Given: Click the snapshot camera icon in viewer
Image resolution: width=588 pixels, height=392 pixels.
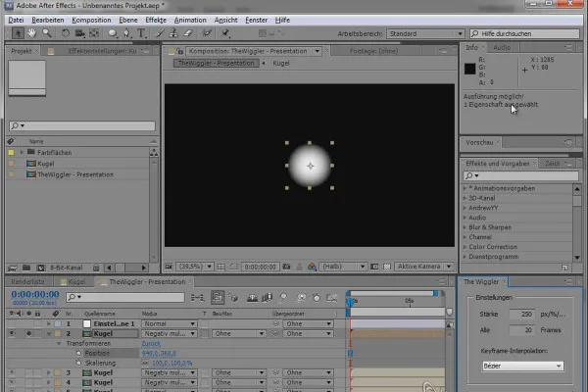Looking at the screenshot, I should point(286,267).
